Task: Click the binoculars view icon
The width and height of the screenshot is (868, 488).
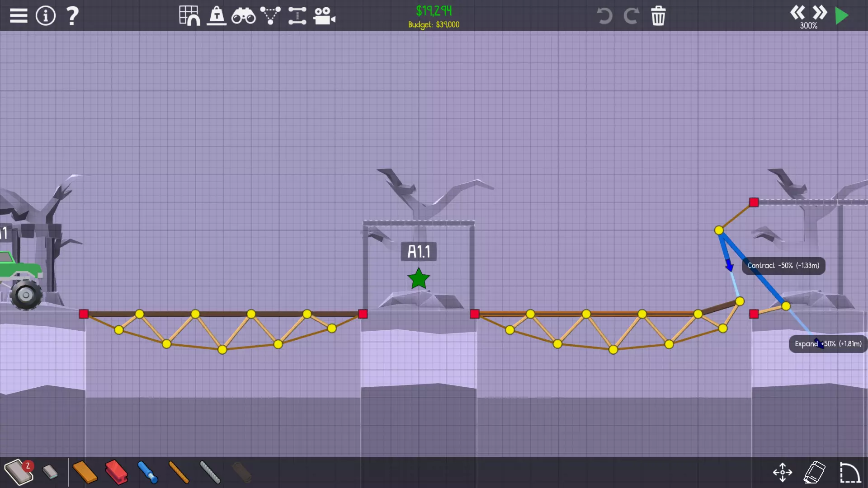Action: [243, 16]
